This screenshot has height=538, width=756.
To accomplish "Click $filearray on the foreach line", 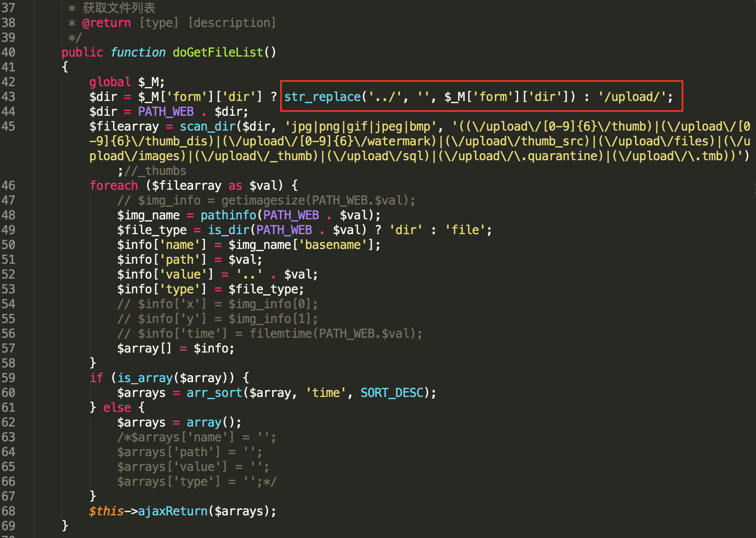I will click(x=187, y=185).
